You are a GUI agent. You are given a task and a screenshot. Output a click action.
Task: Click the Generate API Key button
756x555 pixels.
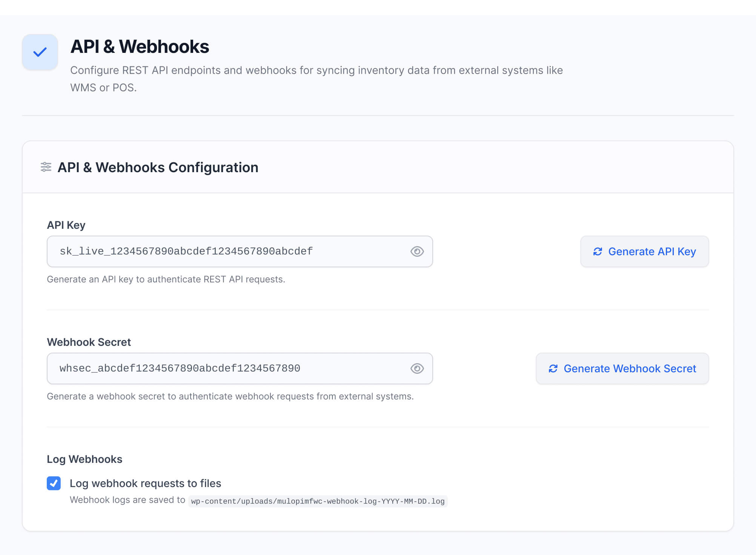644,251
